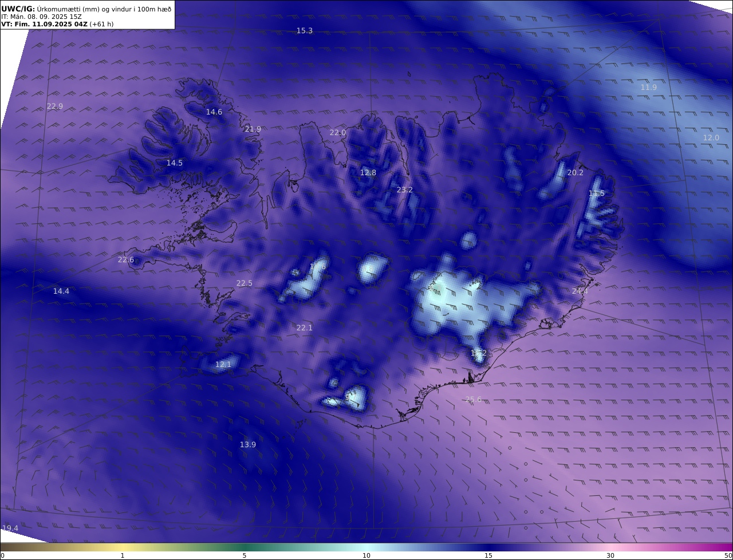Click the value 20.2 on the map
The height and width of the screenshot is (560, 733).
point(576,173)
